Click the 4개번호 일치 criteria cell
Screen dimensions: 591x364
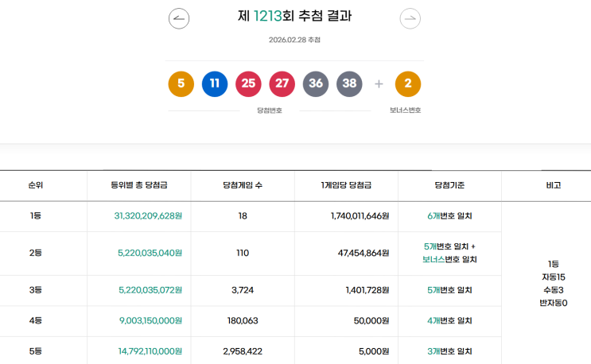pyautogui.click(x=449, y=320)
